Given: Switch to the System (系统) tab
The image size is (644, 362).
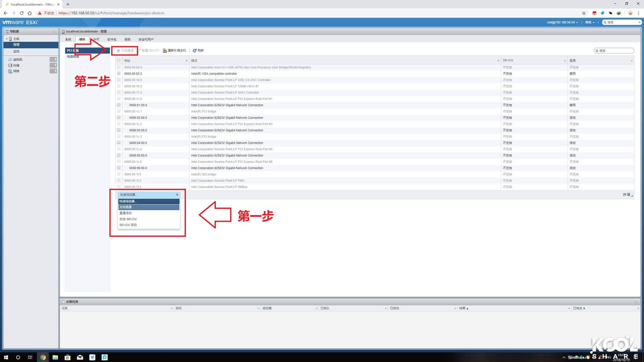Looking at the screenshot, I should click(x=68, y=39).
